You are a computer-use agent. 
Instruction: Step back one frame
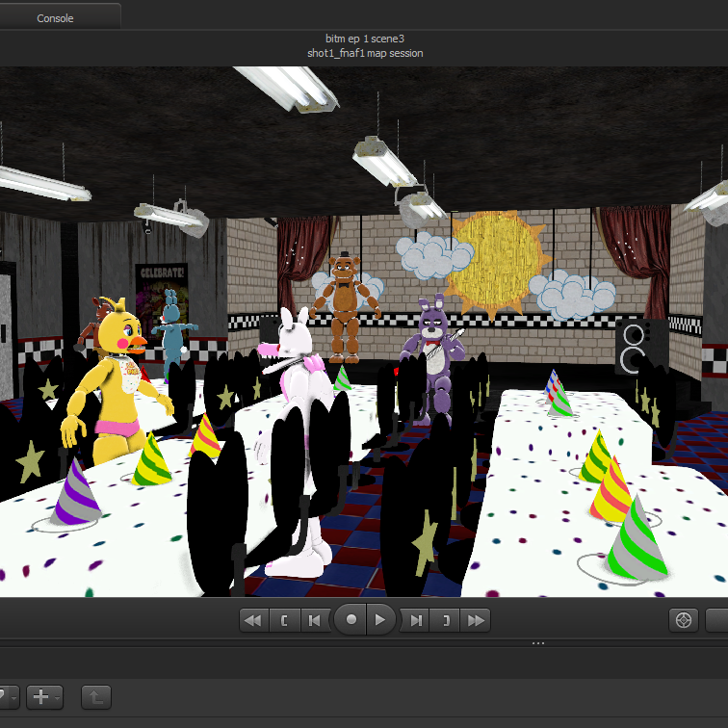point(313,620)
